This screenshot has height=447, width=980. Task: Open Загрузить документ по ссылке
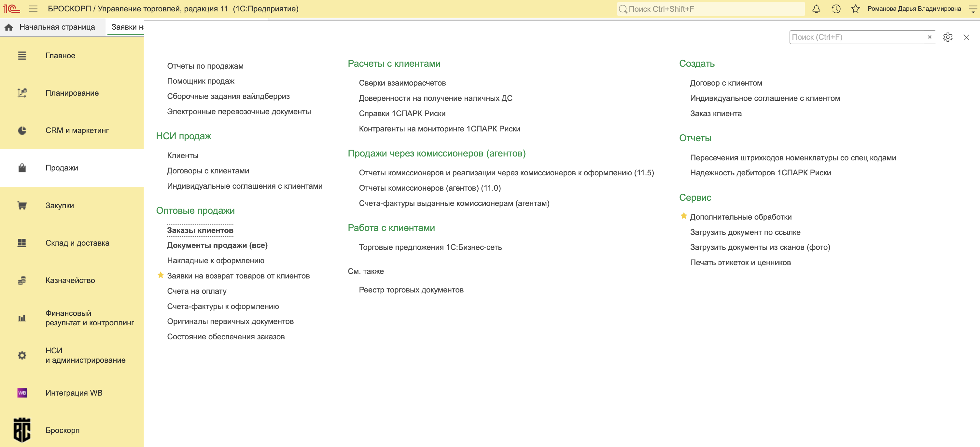(745, 232)
